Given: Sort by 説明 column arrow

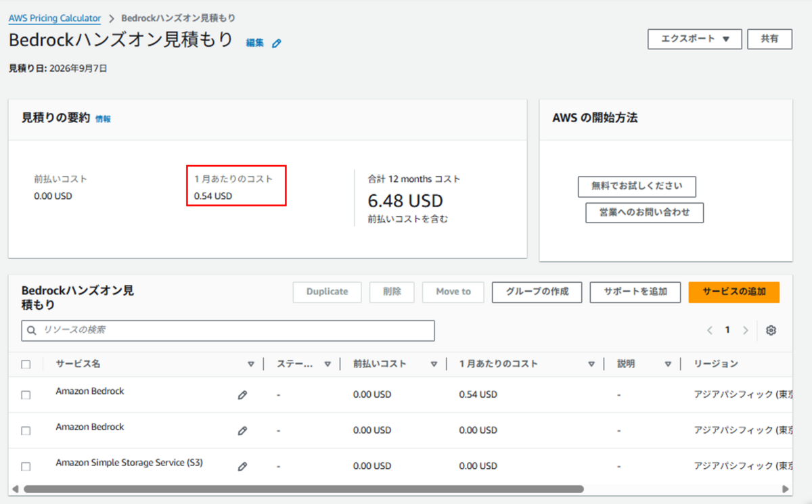Looking at the screenshot, I should point(668,364).
